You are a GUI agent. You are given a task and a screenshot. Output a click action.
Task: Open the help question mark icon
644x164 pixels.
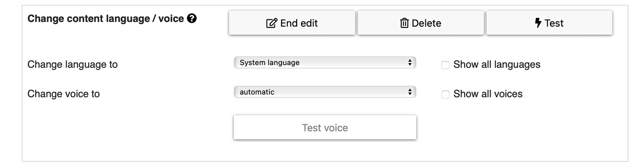[x=193, y=19]
